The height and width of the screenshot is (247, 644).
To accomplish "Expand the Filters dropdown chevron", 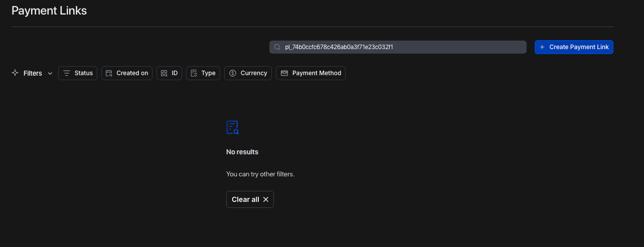I will 50,73.
